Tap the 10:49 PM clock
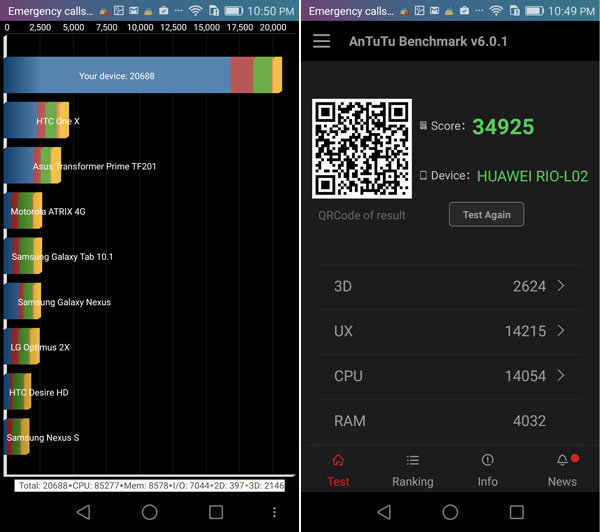This screenshot has height=532, width=600. click(x=571, y=11)
